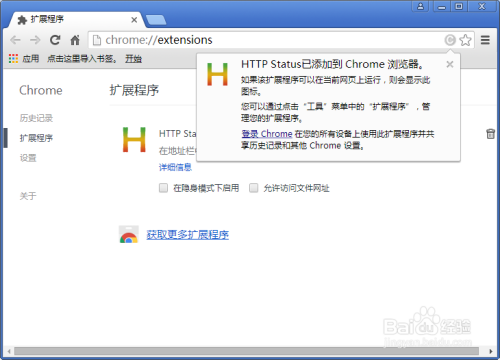Viewport: 500px width, 360px height.
Task: Click the 登录 Chrome link
Action: tap(267, 134)
